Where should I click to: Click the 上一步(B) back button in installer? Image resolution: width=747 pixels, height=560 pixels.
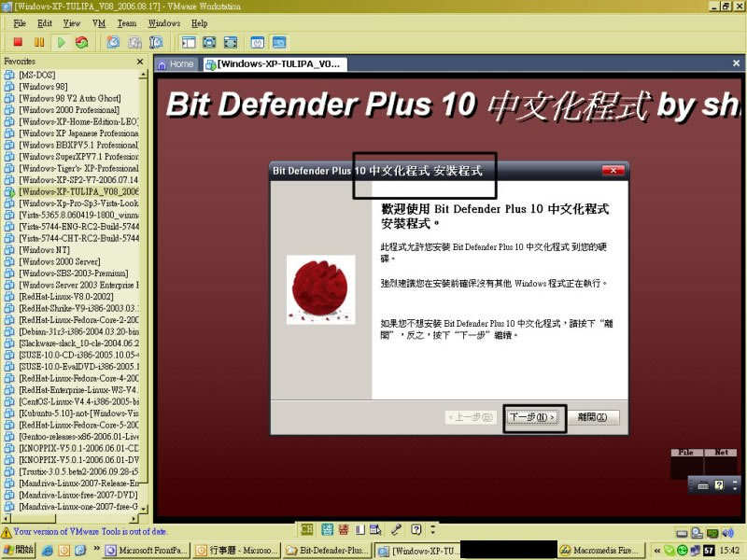click(471, 417)
